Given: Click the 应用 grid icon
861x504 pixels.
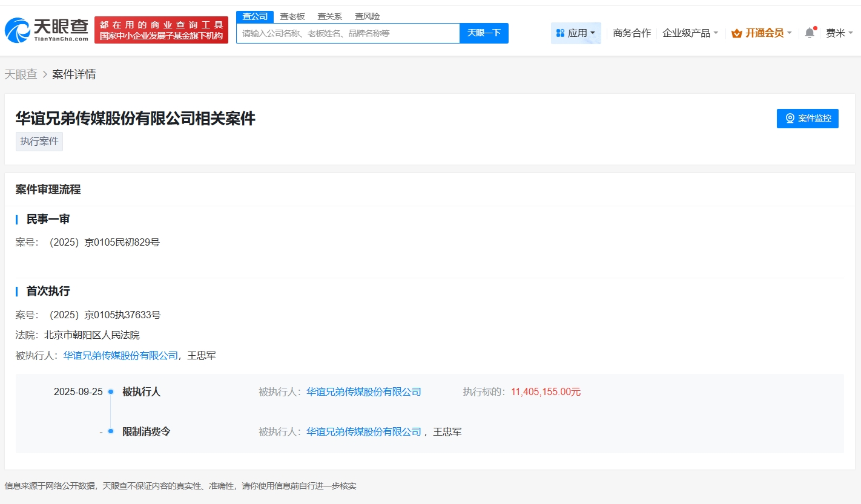Looking at the screenshot, I should pyautogui.click(x=560, y=33).
